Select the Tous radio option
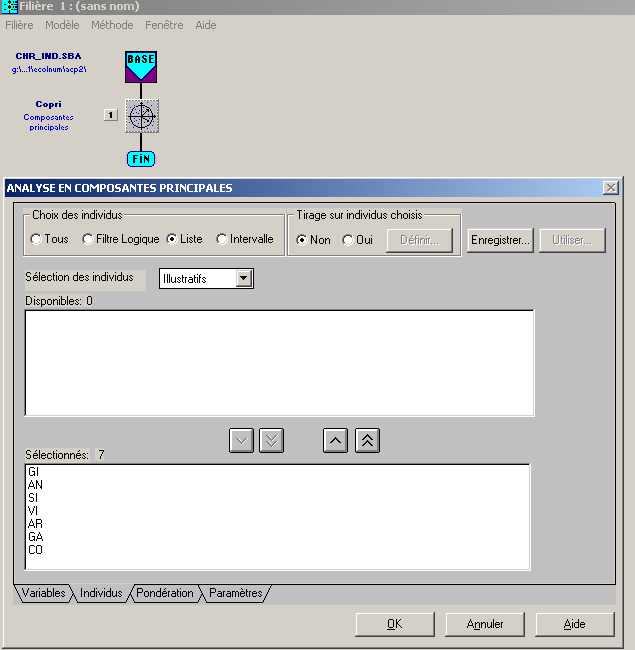The width and height of the screenshot is (635, 650). [49, 239]
